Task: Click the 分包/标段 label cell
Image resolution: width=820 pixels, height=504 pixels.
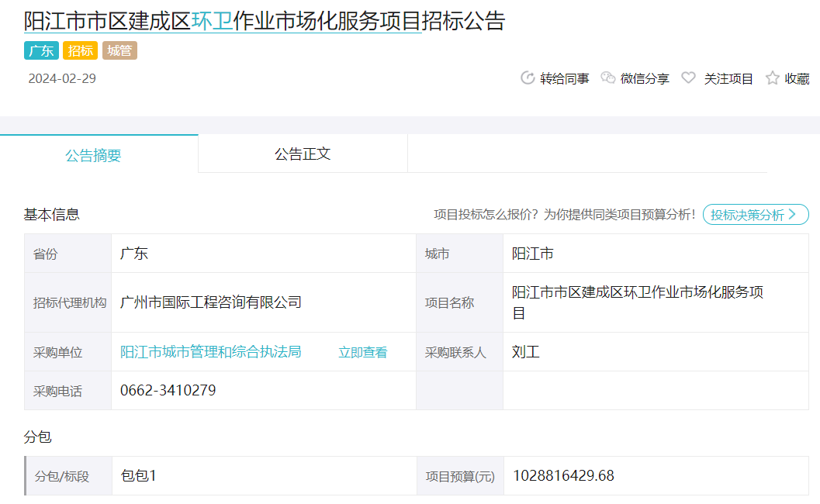Action: click(68, 476)
